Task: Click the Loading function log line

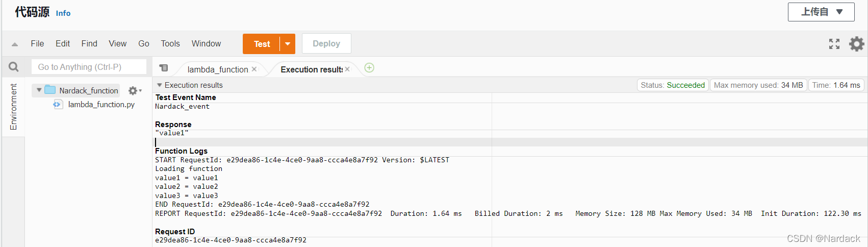Action: point(189,169)
